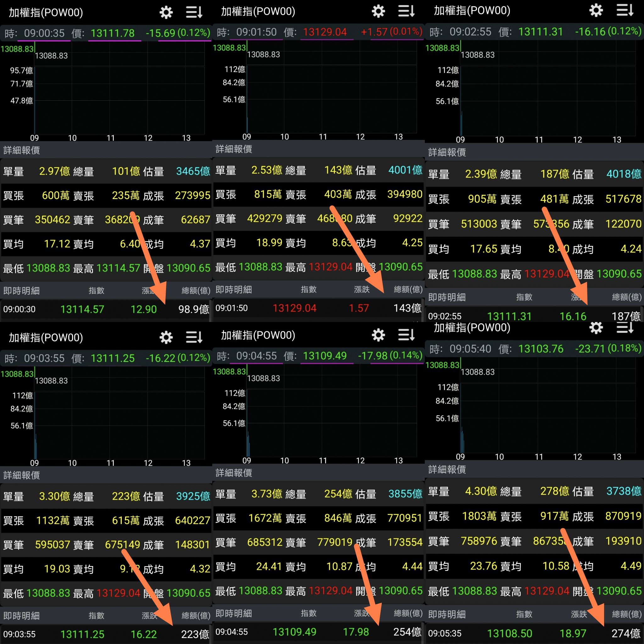Viewport: 644px width, 644px height.
Task: Open settings gear in the 09:05:40 panel
Action: [x=596, y=327]
